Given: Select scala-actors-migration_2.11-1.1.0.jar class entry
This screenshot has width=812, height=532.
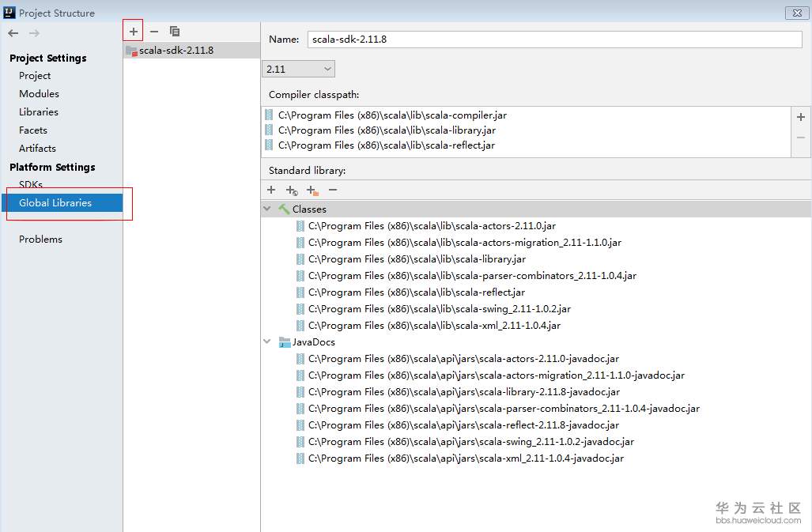Looking at the screenshot, I should point(465,242).
